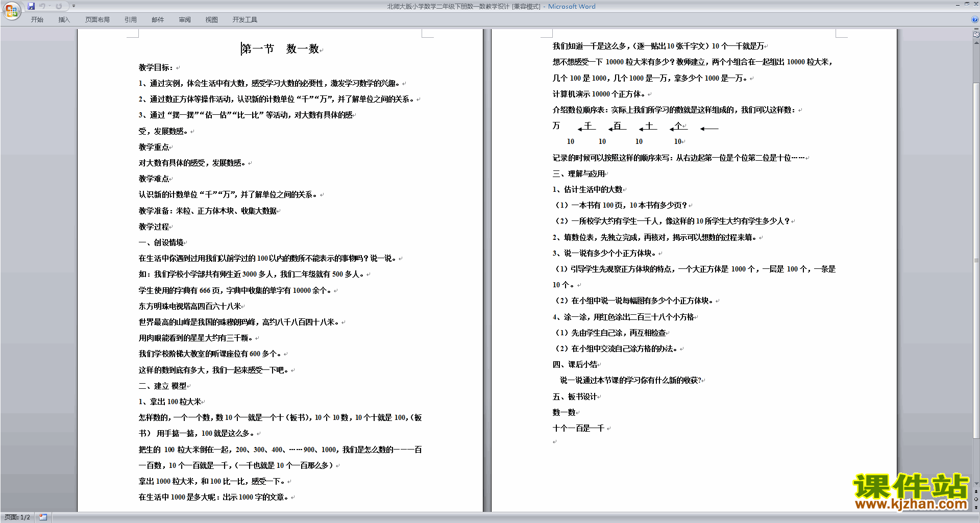Screen dimensions: 980x523
Task: Expand Customize Quick Access Toolbar menu
Action: [x=73, y=6]
